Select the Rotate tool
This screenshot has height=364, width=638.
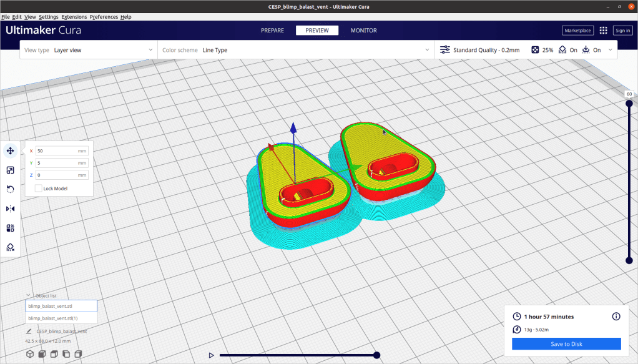coord(10,189)
